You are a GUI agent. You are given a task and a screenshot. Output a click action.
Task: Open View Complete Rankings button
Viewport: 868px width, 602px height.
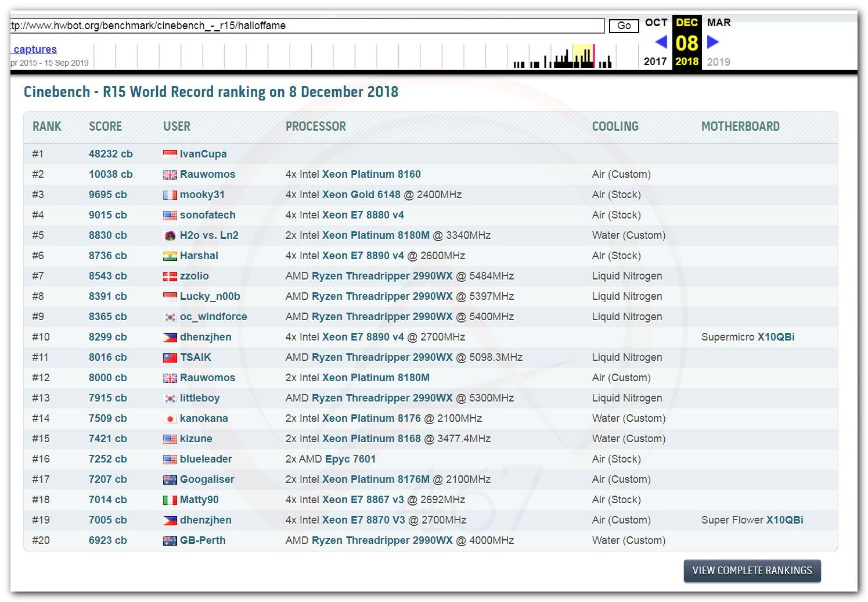752,571
